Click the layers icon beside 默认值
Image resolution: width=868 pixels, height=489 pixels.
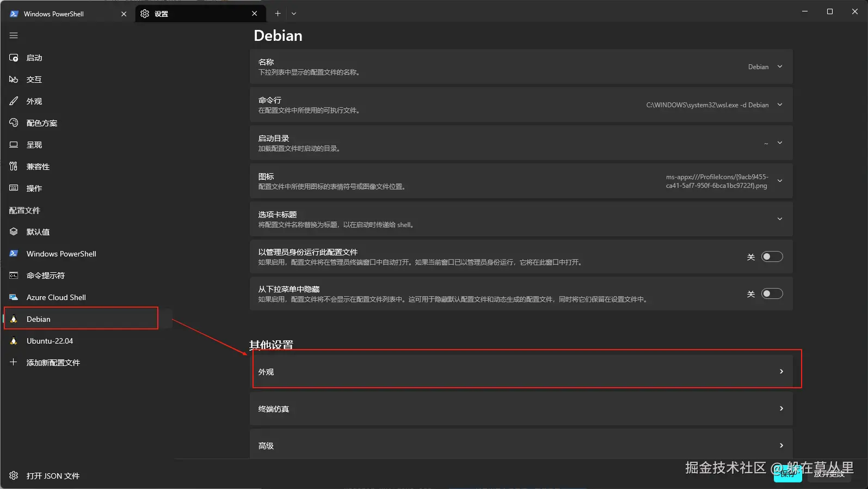pos(14,232)
